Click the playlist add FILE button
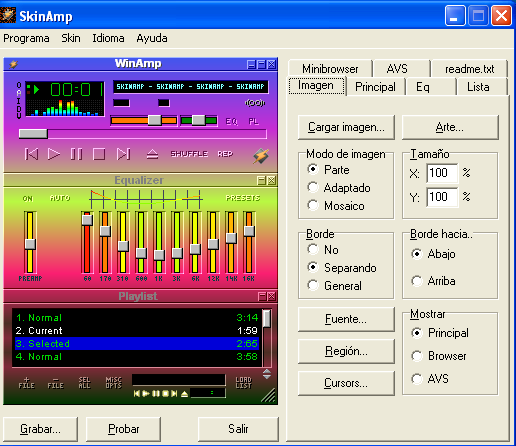Viewport: 516px width, 446px height. point(27,383)
